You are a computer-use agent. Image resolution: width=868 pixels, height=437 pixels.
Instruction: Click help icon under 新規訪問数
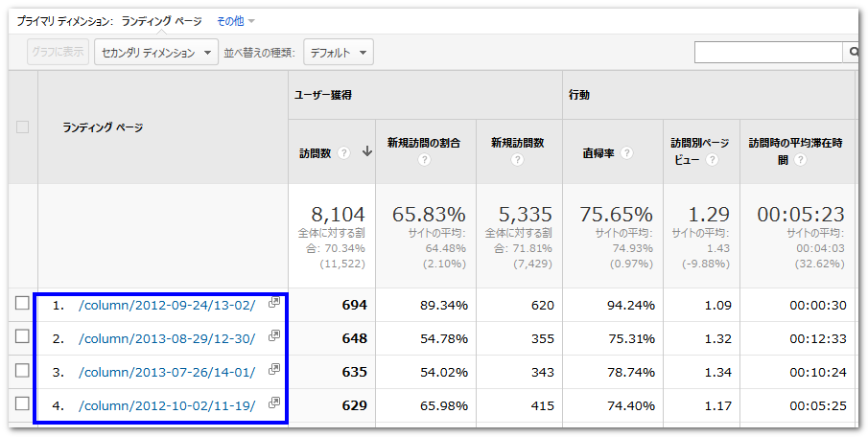pos(518,160)
